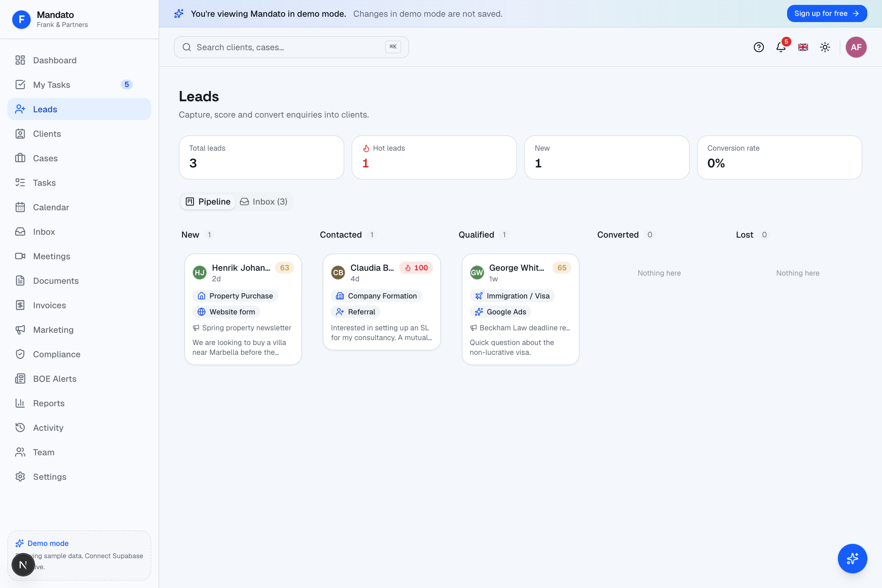Open George Whit... lead card

tap(521, 310)
